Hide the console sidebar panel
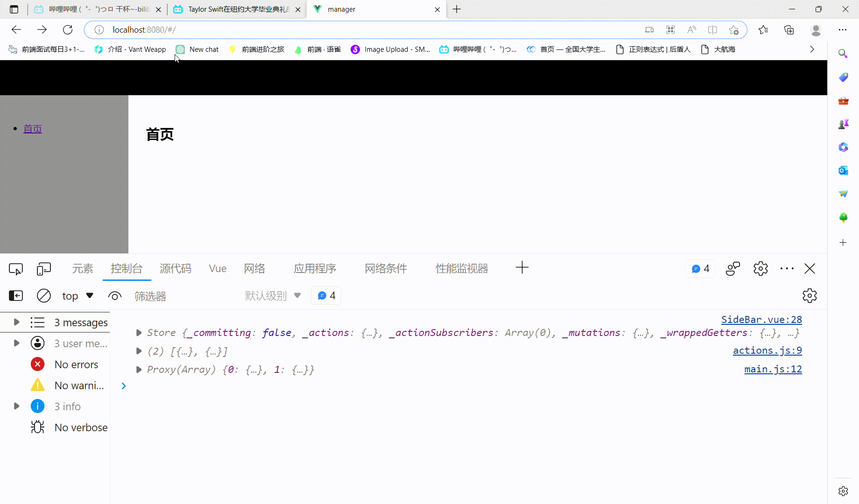The image size is (859, 504). click(16, 296)
